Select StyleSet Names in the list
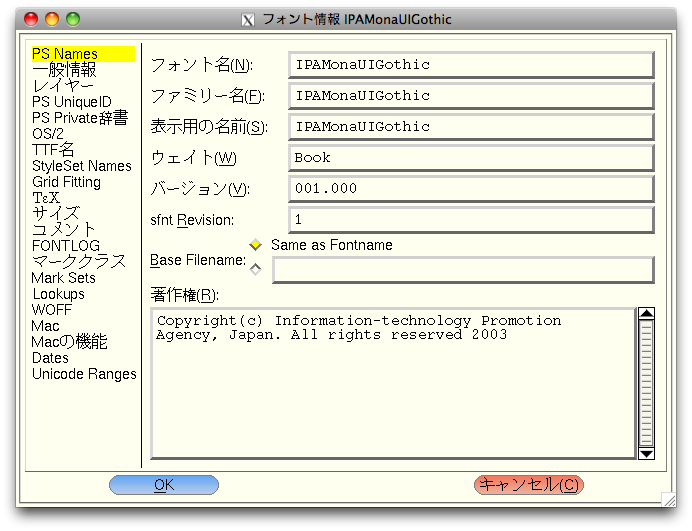Image resolution: width=692 pixels, height=531 pixels. pos(82,166)
